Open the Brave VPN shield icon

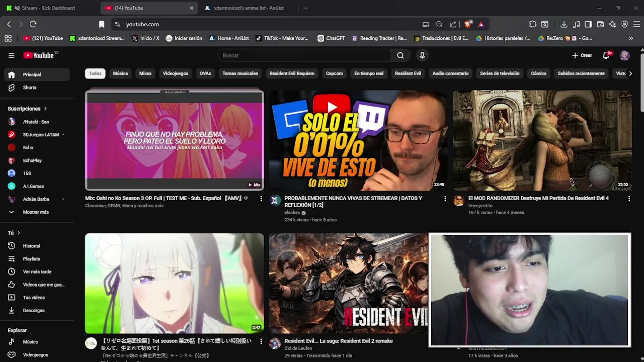pos(624,24)
